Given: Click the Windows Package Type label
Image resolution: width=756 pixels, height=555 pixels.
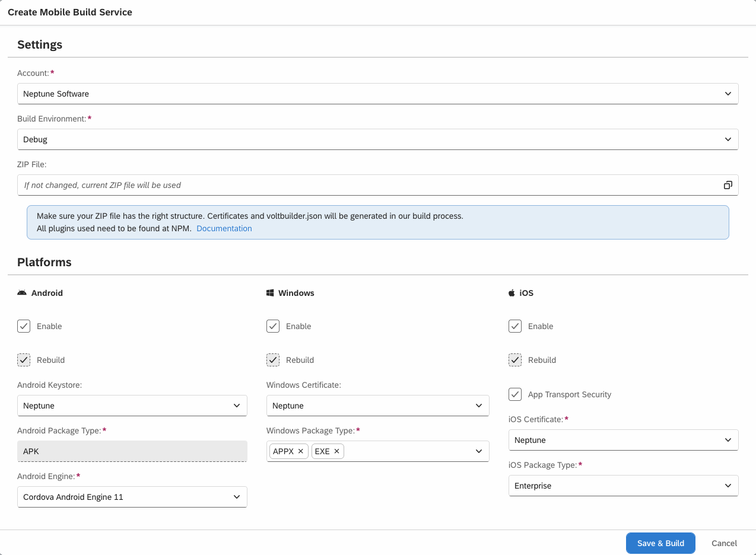Looking at the screenshot, I should (310, 430).
